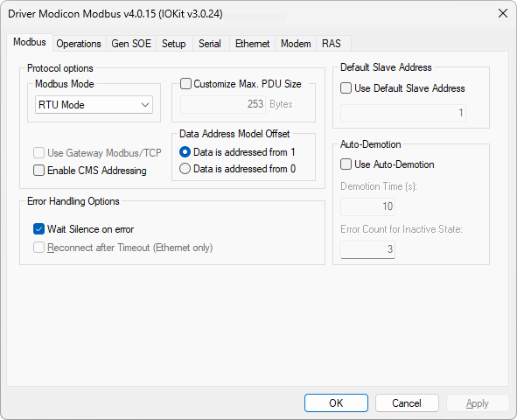Click the default slave address field

click(x=403, y=113)
